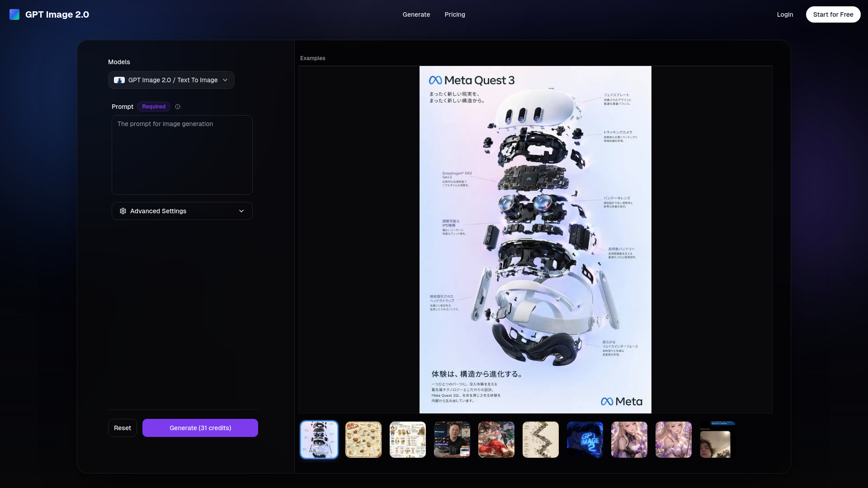This screenshot has height=488, width=868.
Task: Click the large Meta Quest 3 example image
Action: point(535,239)
